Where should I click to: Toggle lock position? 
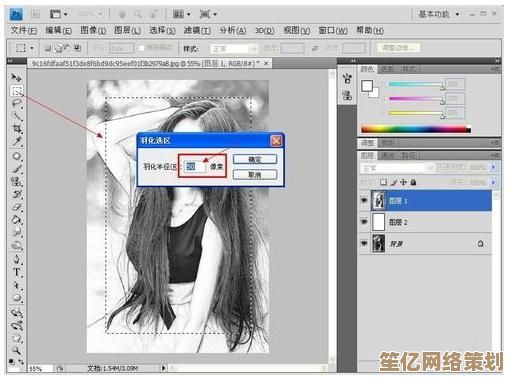point(403,182)
